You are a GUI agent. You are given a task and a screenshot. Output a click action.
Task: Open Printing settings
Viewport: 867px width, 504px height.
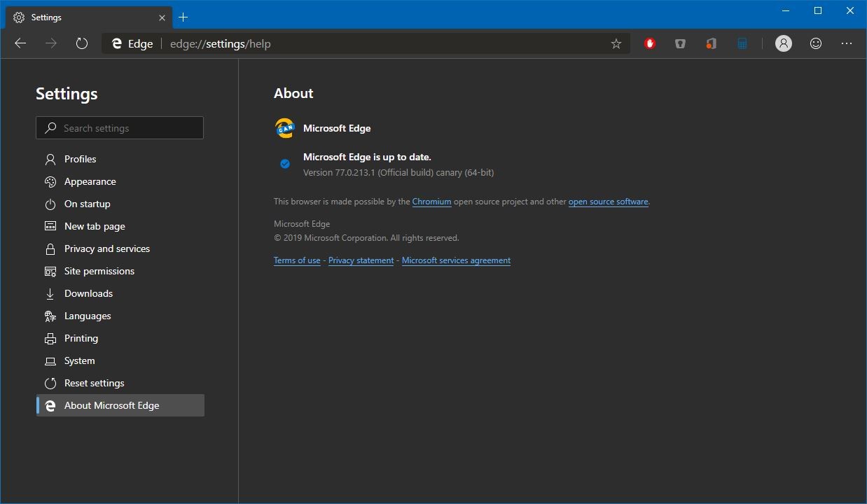tap(120, 338)
